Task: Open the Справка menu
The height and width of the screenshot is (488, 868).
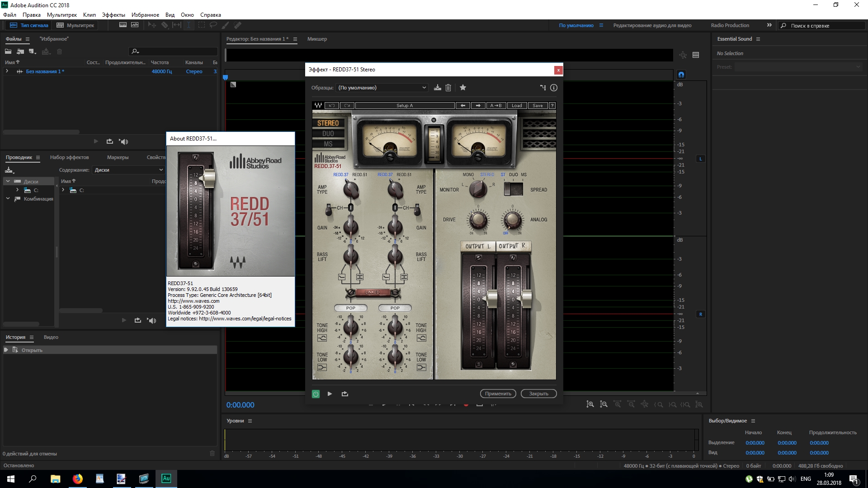Action: click(211, 15)
